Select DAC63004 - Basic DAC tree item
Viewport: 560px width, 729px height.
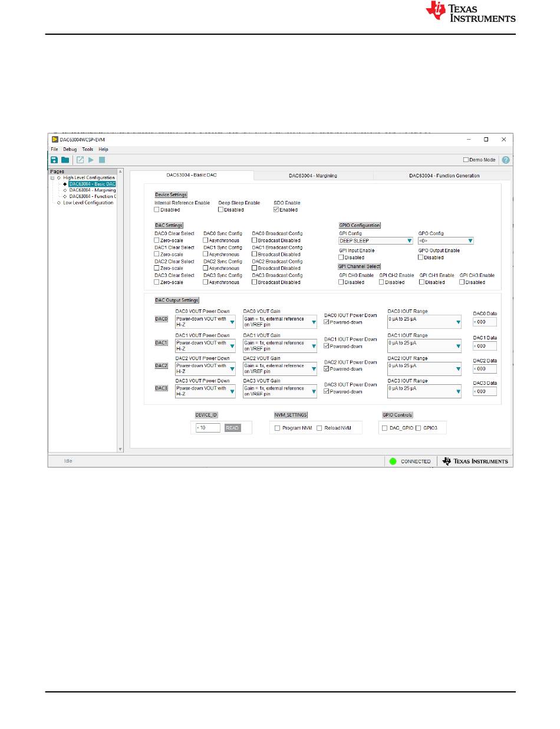coord(93,184)
